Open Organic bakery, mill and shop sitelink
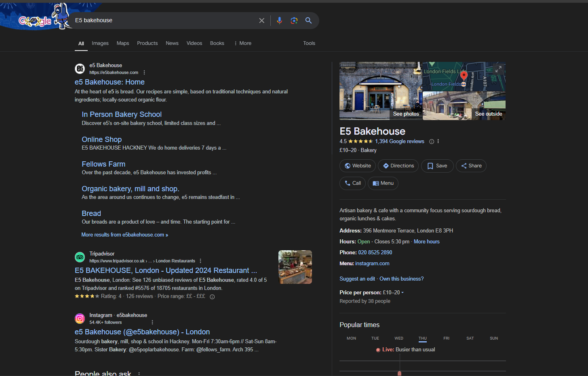Image resolution: width=588 pixels, height=376 pixels. [x=131, y=189]
